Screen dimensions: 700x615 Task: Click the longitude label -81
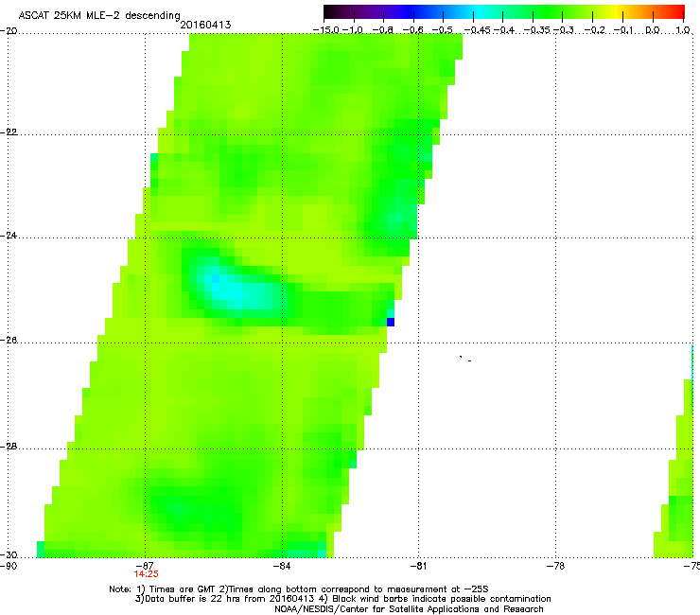point(418,566)
